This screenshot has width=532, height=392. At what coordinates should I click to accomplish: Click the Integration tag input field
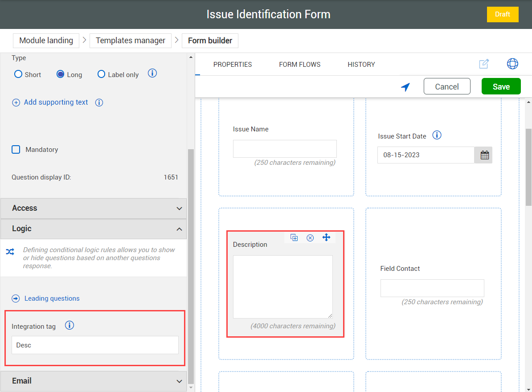coord(94,345)
